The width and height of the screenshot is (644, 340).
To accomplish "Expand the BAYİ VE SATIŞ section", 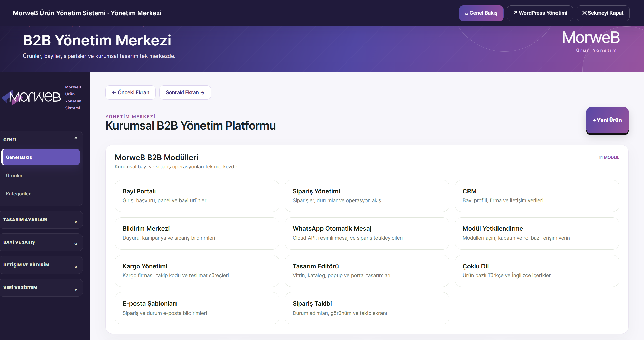I will point(41,242).
